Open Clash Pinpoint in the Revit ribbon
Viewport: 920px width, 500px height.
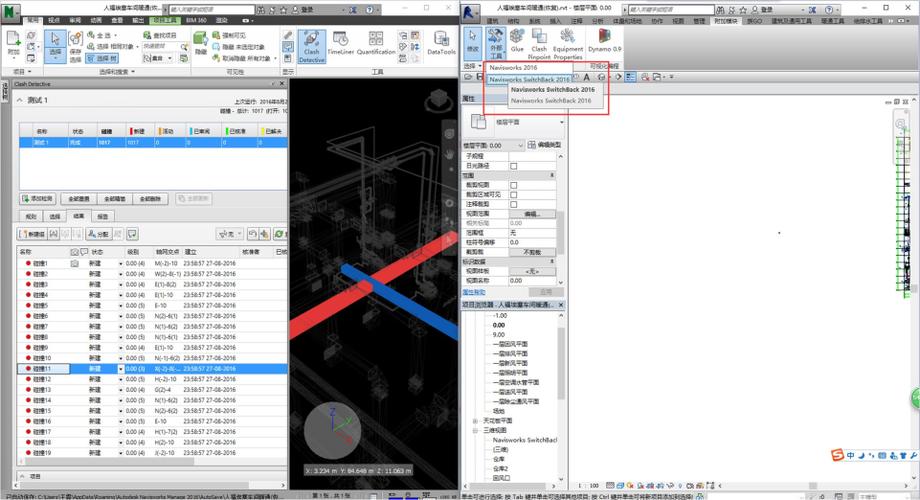click(x=539, y=44)
